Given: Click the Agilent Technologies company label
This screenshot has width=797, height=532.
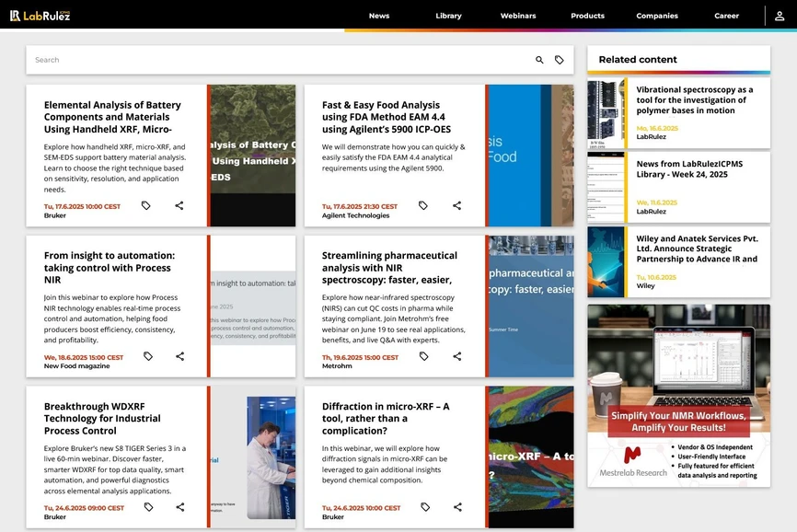Looking at the screenshot, I should point(355,215).
